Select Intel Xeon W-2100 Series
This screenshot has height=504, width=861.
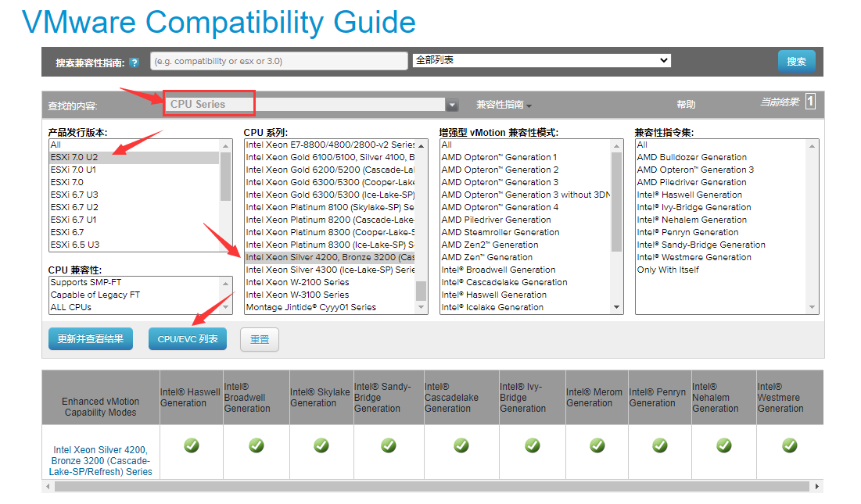tap(330, 282)
